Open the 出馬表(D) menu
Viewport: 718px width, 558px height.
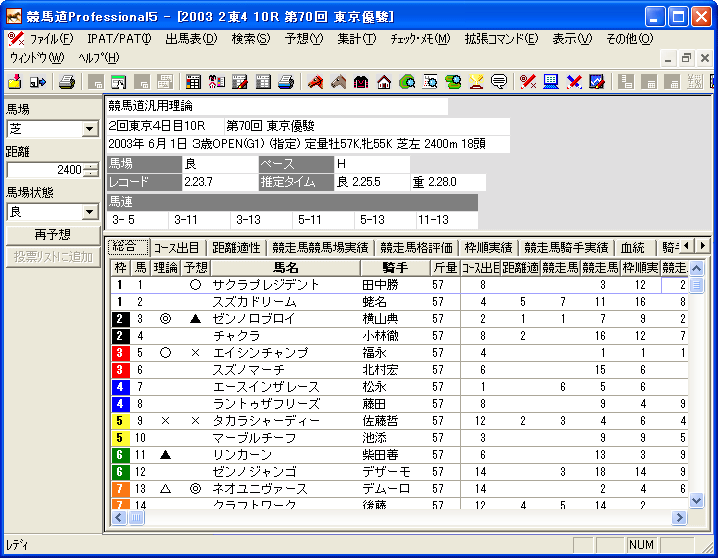click(191, 39)
